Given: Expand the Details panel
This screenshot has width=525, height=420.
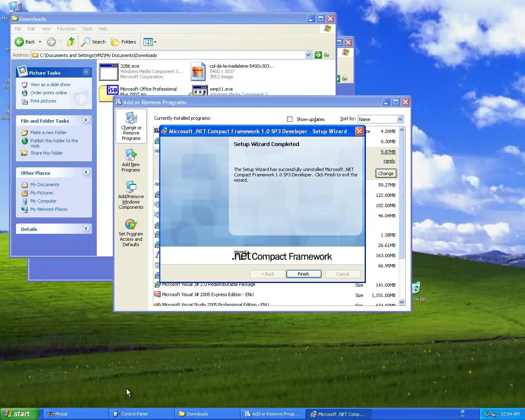Looking at the screenshot, I should click(x=86, y=228).
